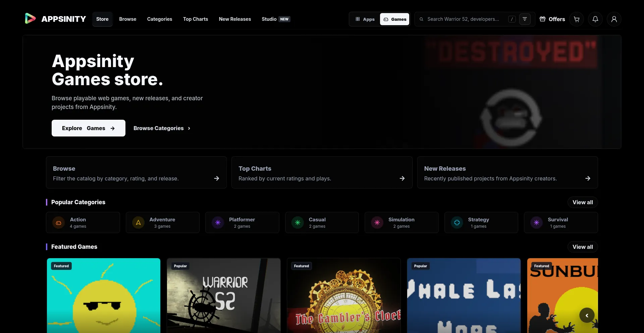Click View all for Featured Games
Image resolution: width=644 pixels, height=333 pixels.
[583, 247]
